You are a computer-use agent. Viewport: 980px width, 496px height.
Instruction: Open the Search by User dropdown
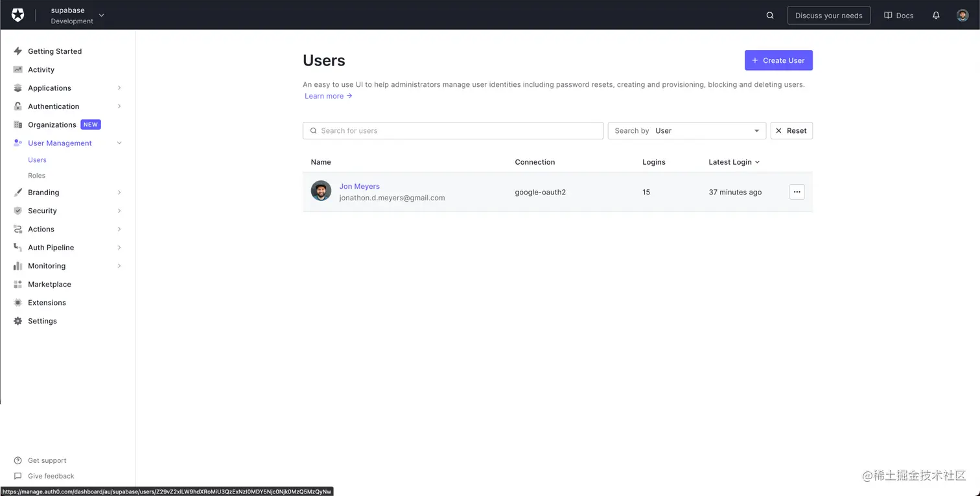[686, 130]
